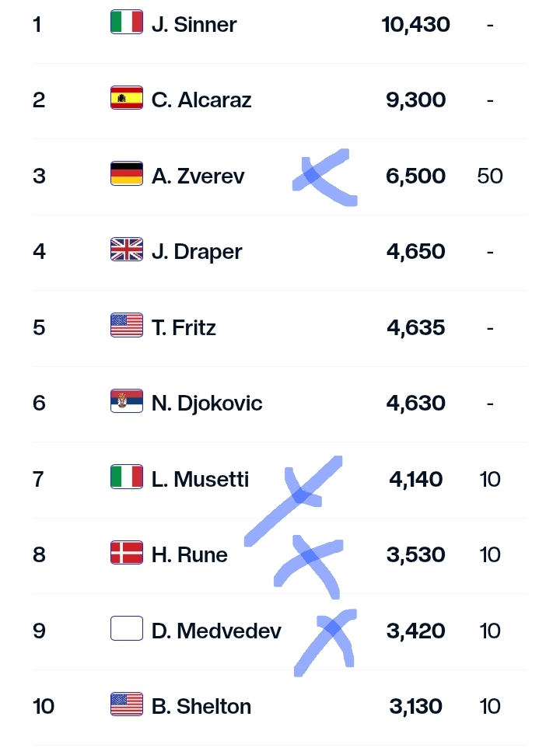Open C. Alcaraz player name link
Viewport: 560px width, 748px height.
click(201, 100)
